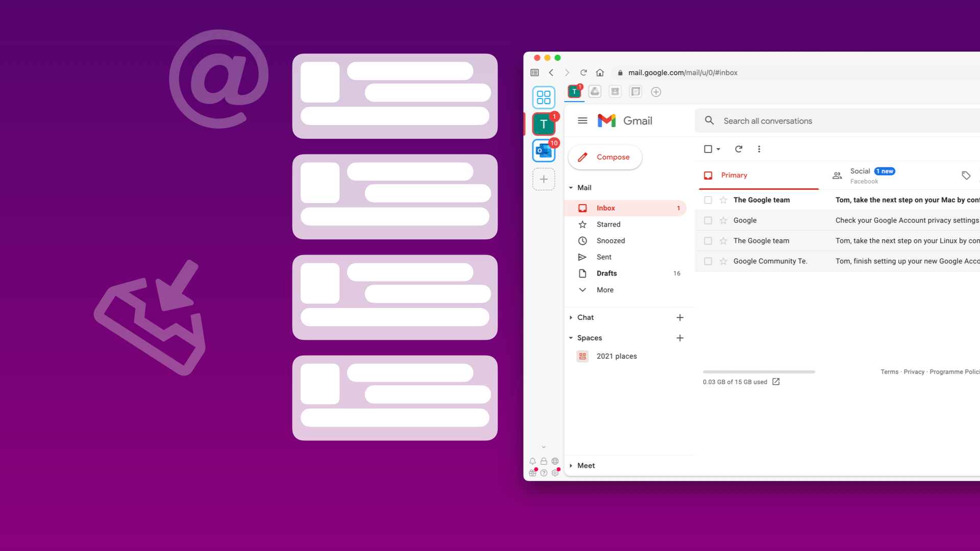
Task: Click the refresh conversations icon
Action: point(739,148)
